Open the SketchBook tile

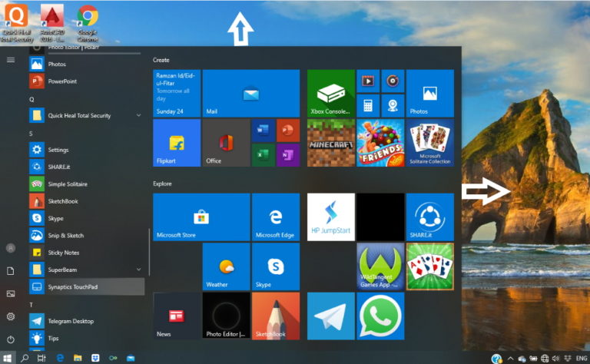[276, 316]
